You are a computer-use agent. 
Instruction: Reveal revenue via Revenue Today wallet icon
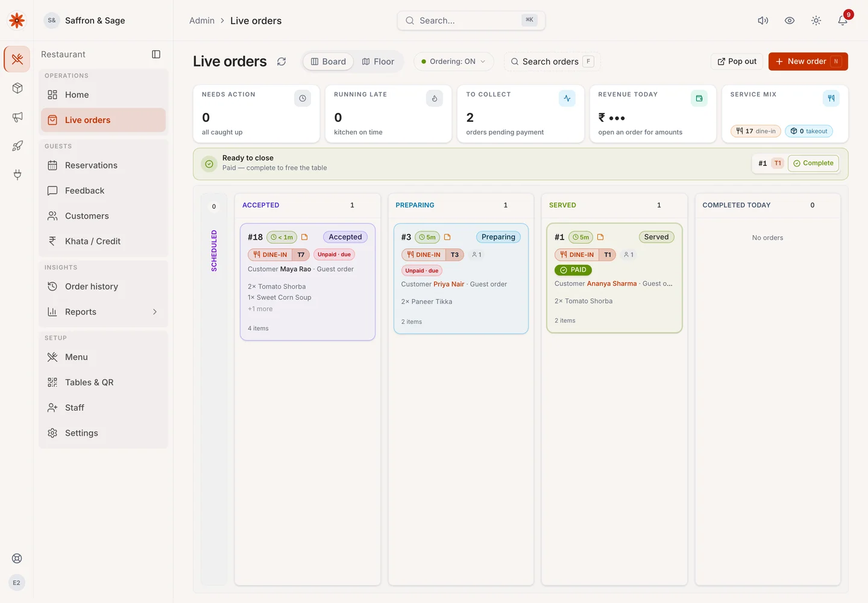[x=699, y=98]
